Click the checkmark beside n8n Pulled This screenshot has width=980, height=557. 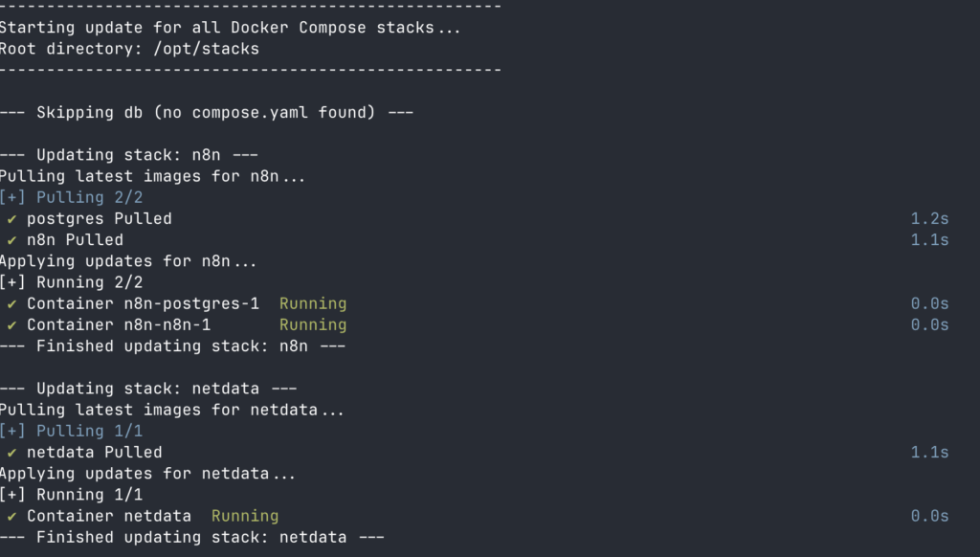(11, 240)
